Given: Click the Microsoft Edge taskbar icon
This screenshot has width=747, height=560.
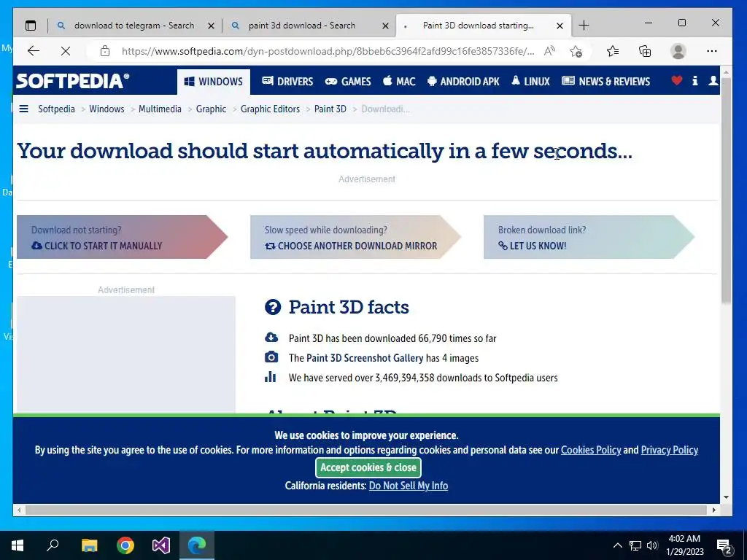Looking at the screenshot, I should click(x=197, y=545).
